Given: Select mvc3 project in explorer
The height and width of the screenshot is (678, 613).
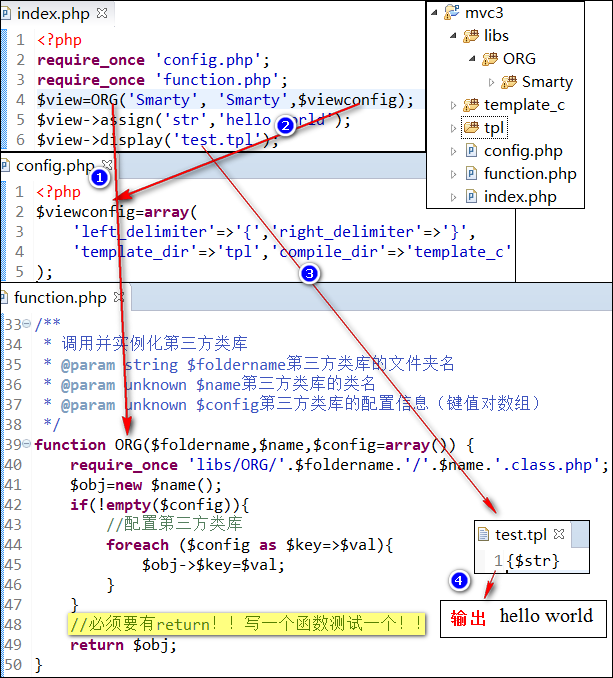Looking at the screenshot, I should (x=484, y=13).
